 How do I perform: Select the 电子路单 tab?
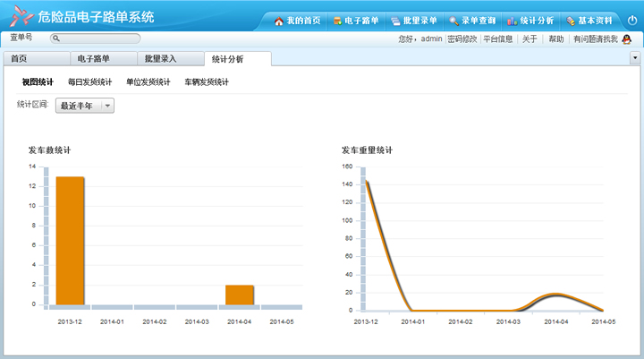point(93,59)
